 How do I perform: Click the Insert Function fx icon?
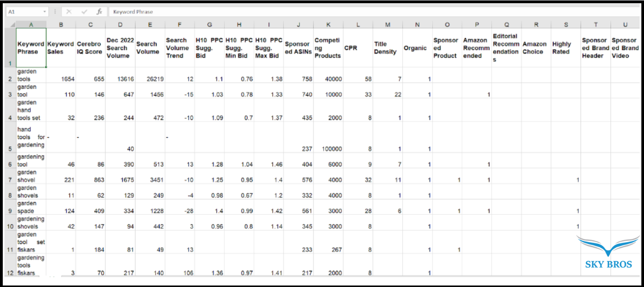(99, 12)
